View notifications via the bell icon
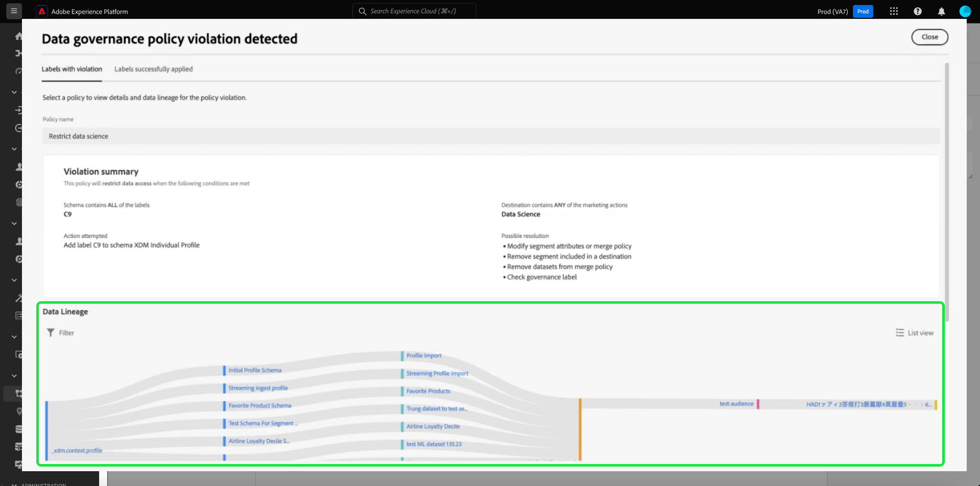This screenshot has height=486, width=980. (941, 11)
